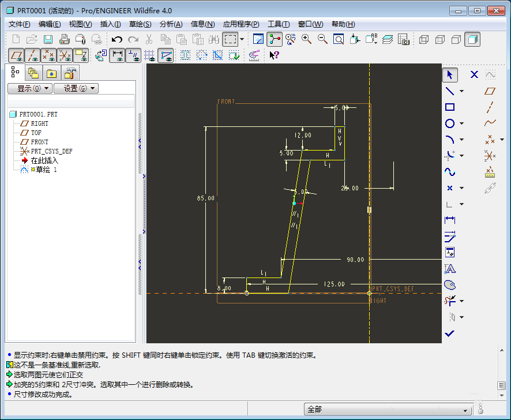Expand the Fillet tool flyout arrow

462,156
